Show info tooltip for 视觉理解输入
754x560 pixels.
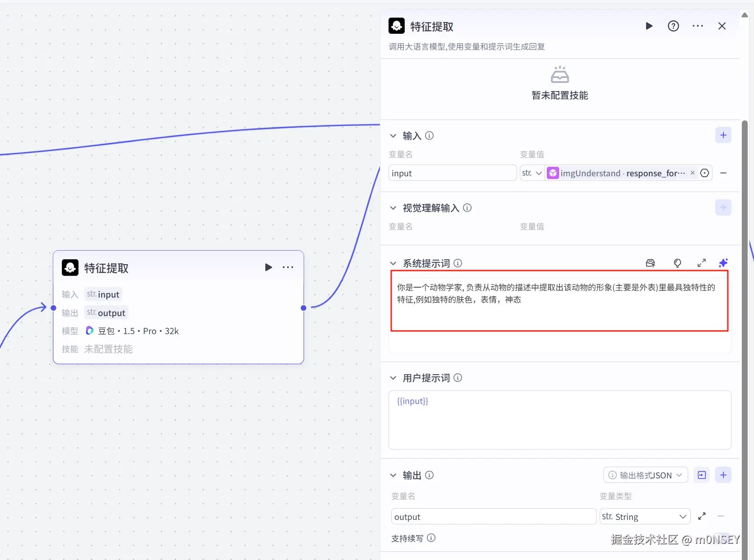[x=467, y=208]
